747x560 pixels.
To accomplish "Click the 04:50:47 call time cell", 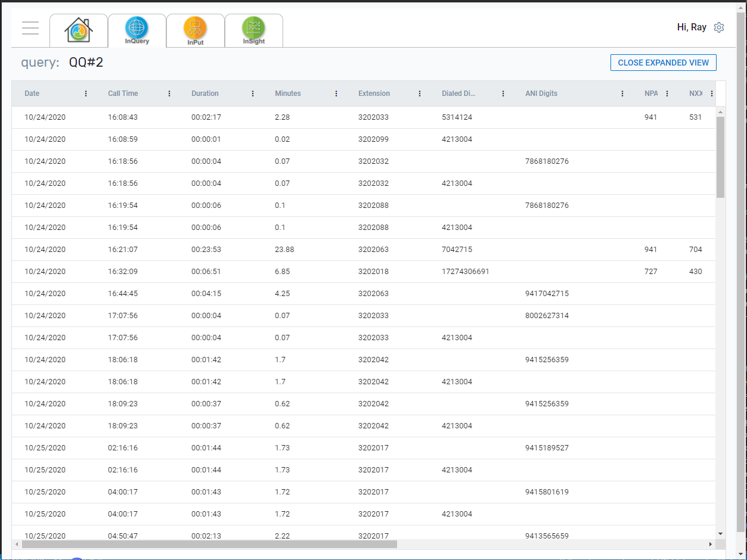I will tap(123, 536).
